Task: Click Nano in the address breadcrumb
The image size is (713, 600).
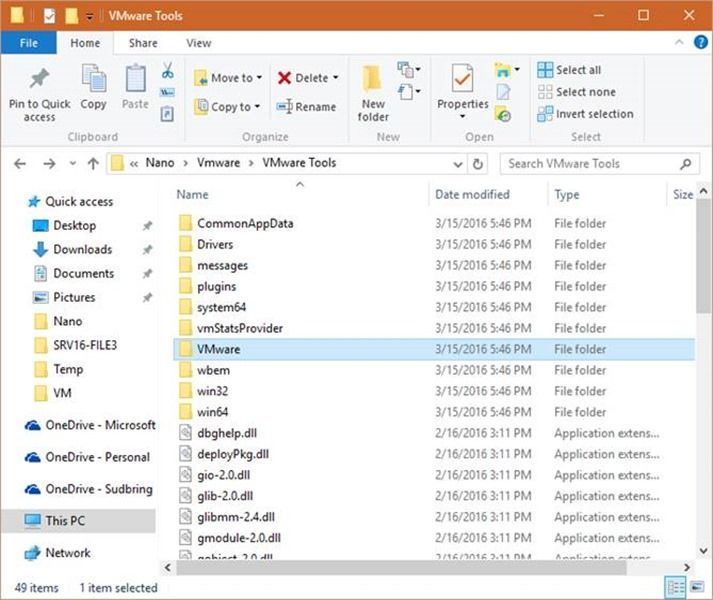Action: point(160,163)
